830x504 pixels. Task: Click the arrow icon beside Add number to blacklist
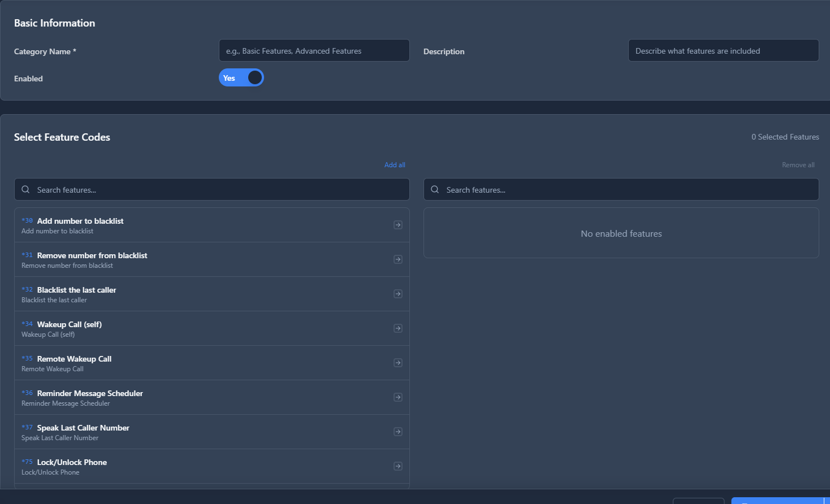[x=397, y=224]
